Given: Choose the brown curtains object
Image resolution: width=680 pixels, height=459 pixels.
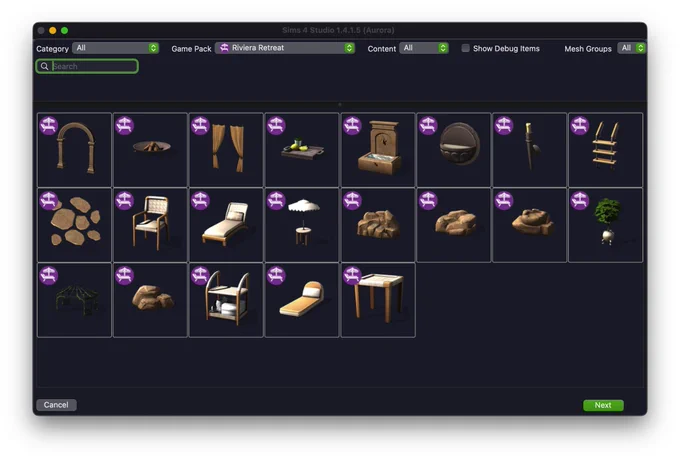Looking at the screenshot, I should [226, 150].
